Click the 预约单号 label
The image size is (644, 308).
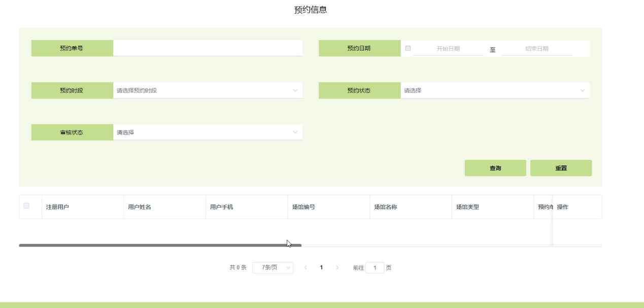(72, 48)
